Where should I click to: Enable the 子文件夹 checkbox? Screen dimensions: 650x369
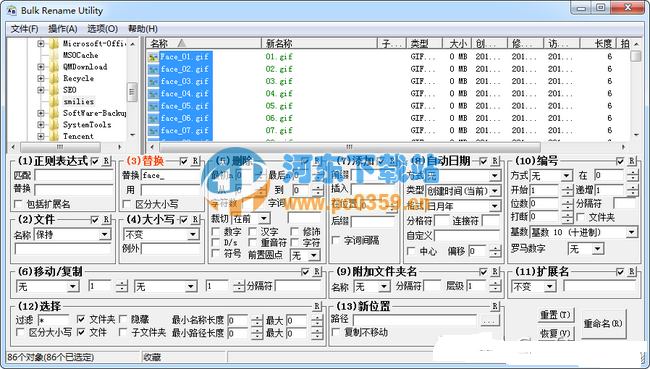point(123,332)
